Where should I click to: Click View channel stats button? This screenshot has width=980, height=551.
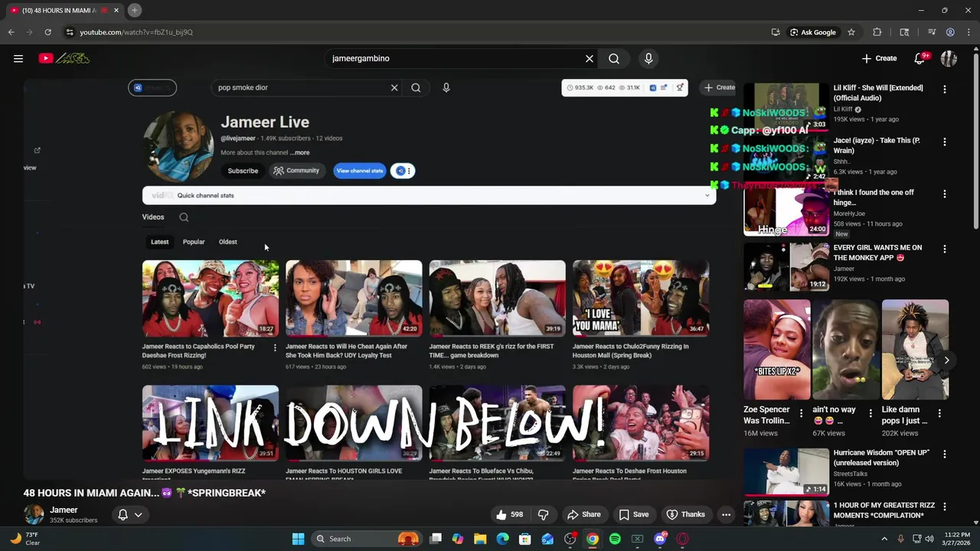359,171
